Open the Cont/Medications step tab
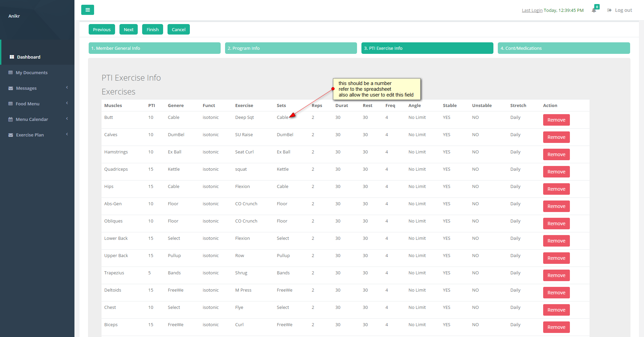The image size is (644, 337). [563, 48]
